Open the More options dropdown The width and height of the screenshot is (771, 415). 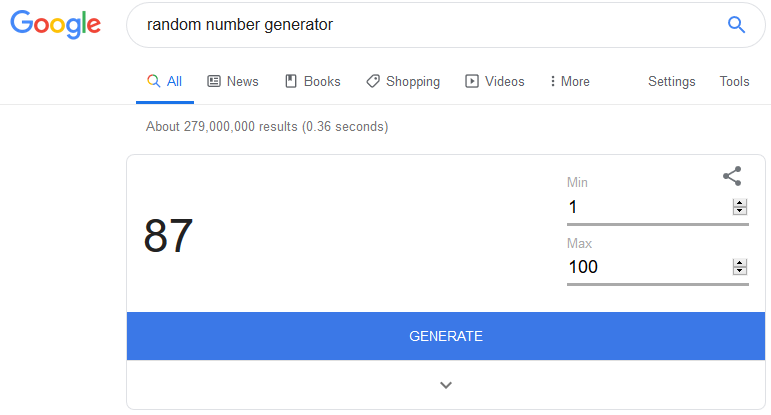tap(570, 82)
